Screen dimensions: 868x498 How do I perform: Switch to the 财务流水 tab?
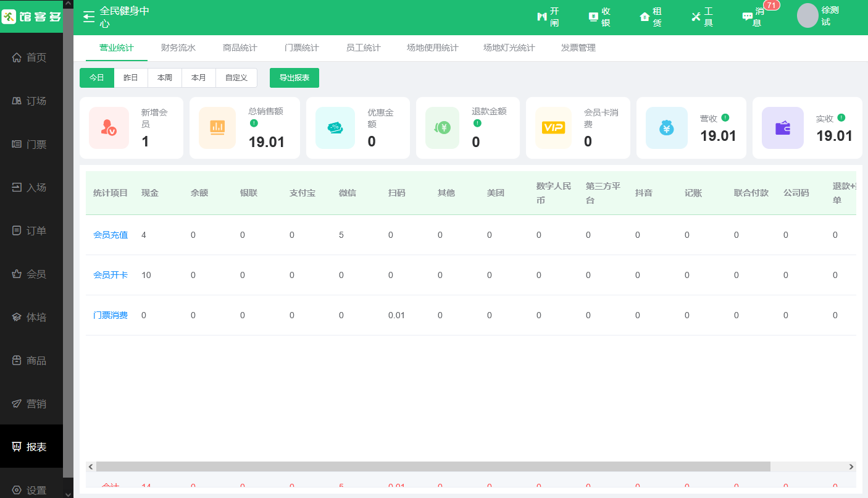[178, 48]
